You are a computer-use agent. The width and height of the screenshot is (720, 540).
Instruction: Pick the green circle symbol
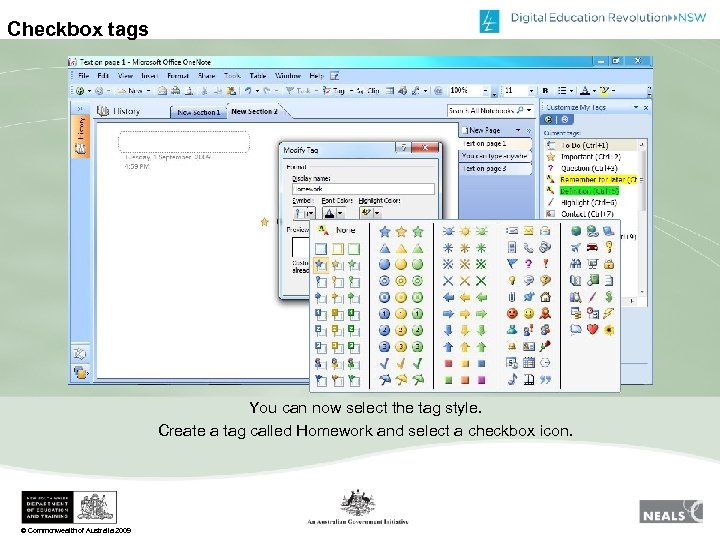(x=417, y=264)
